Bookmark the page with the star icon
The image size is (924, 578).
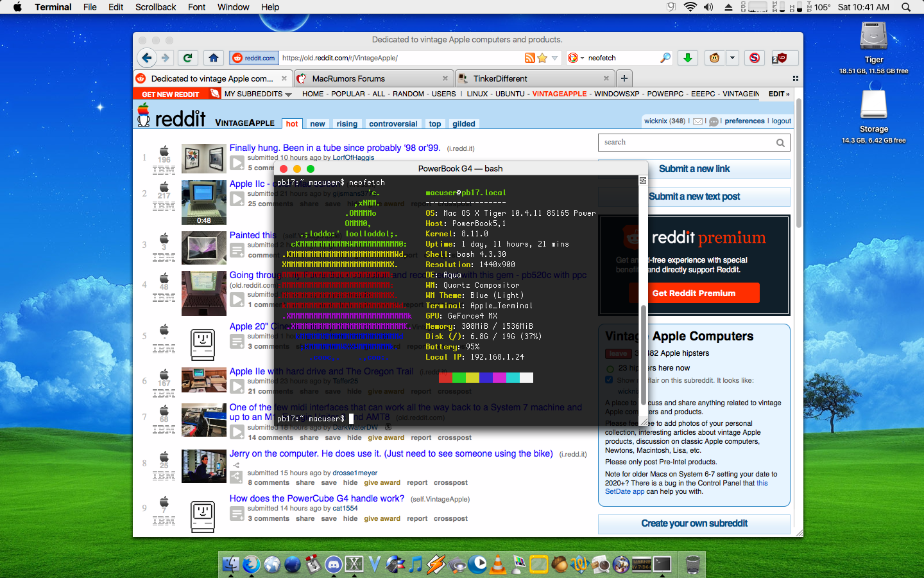point(542,58)
